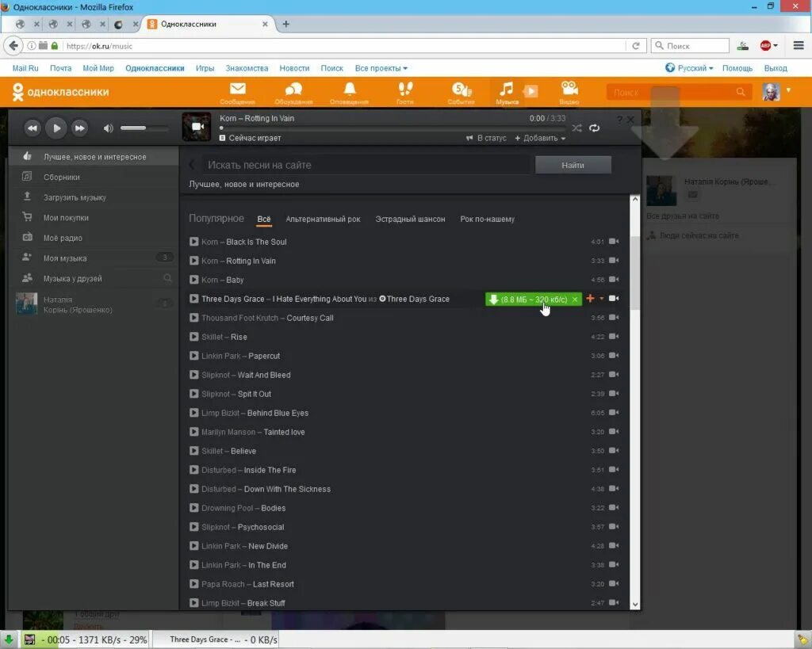Image resolution: width=812 pixels, height=649 pixels.
Task: Click the Выход logout link
Action: tap(776, 68)
